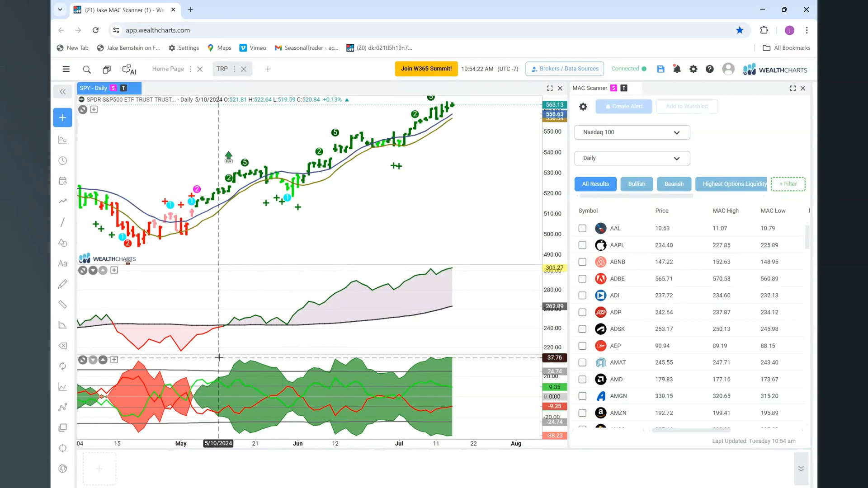This screenshot has width=868, height=488.
Task: Click the refresh sync tool in sidebar
Action: click(x=63, y=366)
